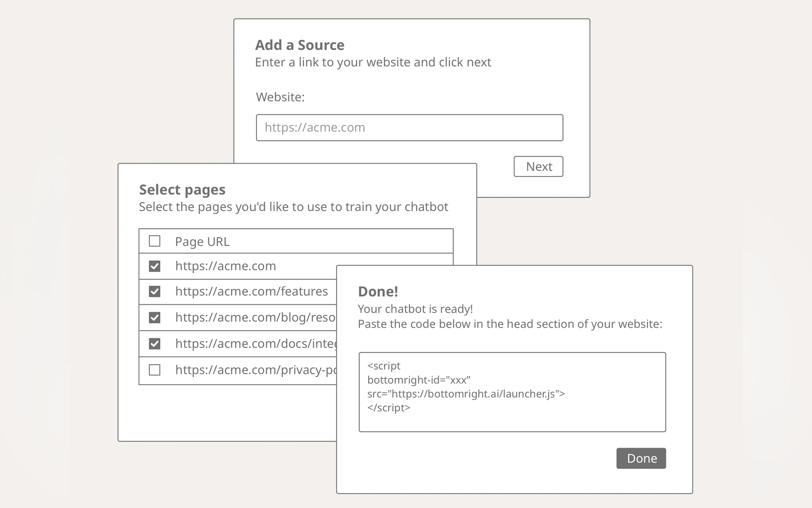Uncheck the acme.com/features checkbox
The width and height of the screenshot is (812, 508).
click(154, 291)
